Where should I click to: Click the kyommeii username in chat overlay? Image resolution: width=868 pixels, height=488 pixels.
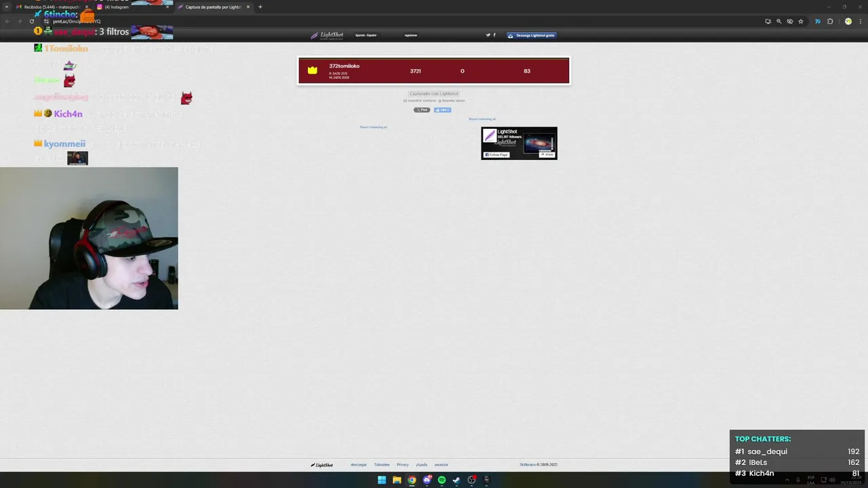pos(64,144)
